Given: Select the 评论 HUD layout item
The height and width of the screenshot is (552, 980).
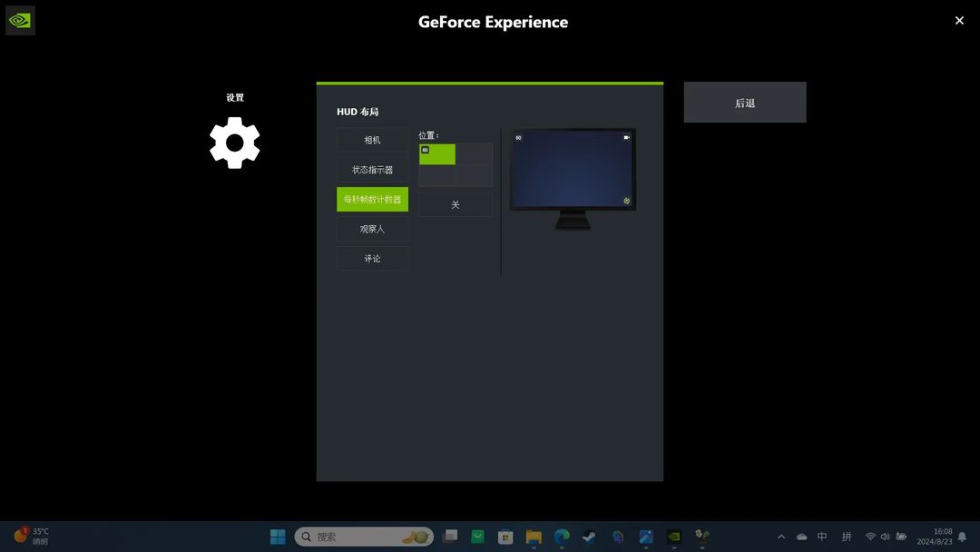Looking at the screenshot, I should 373,258.
